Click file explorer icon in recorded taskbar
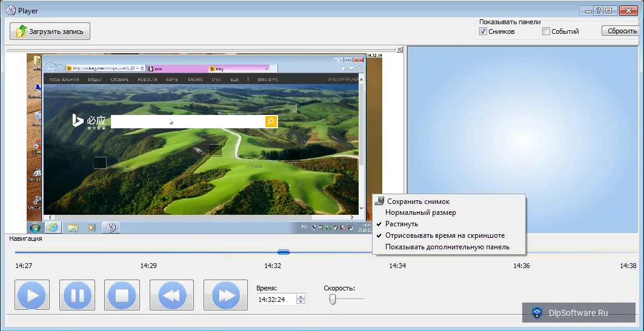The width and height of the screenshot is (644, 331). tap(73, 228)
